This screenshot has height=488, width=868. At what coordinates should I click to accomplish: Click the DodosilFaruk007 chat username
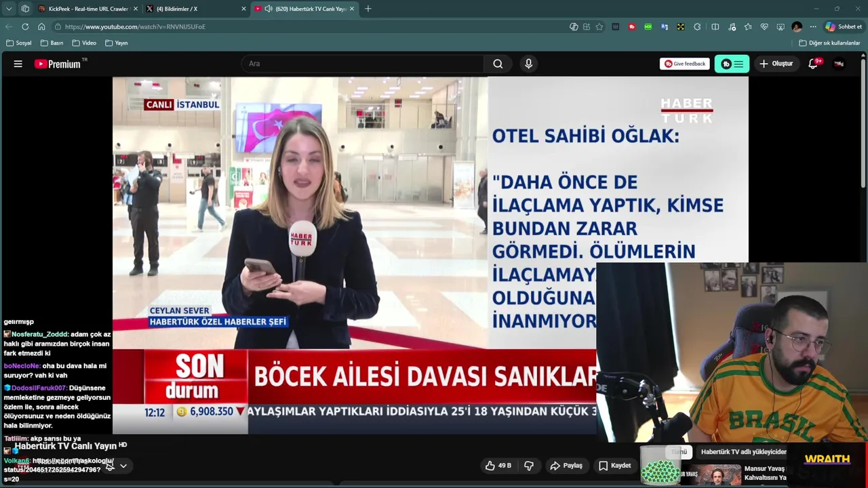39,388
